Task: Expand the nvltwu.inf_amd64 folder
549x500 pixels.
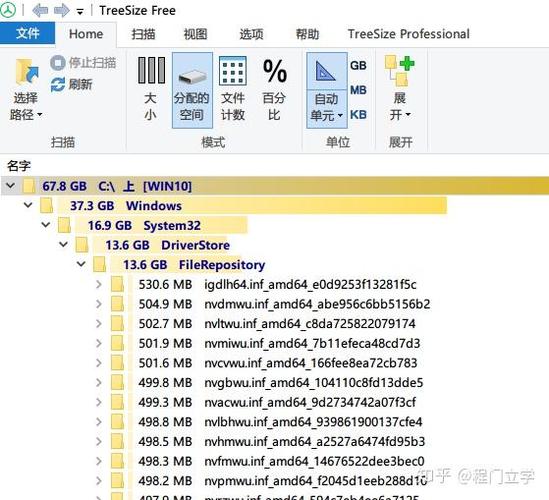Action: [99, 324]
